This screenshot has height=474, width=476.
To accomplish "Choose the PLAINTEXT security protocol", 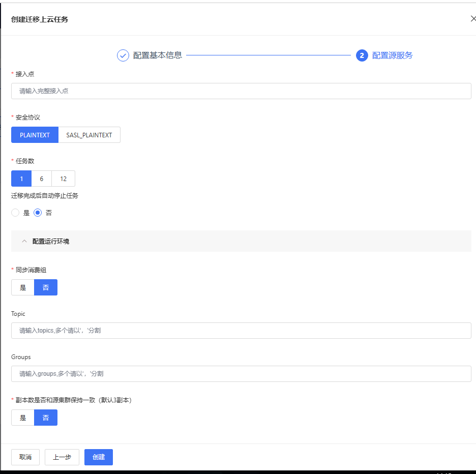I will pos(35,135).
